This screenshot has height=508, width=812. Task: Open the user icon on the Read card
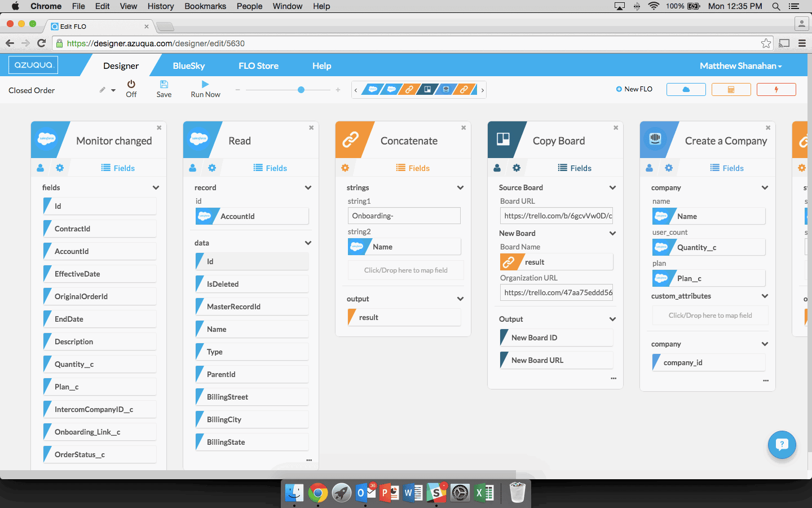click(193, 168)
